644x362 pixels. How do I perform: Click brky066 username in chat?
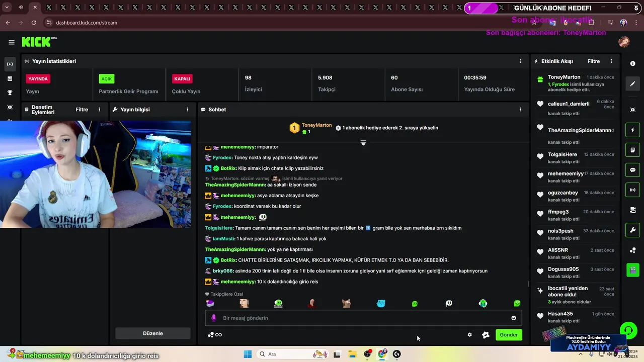(x=223, y=271)
